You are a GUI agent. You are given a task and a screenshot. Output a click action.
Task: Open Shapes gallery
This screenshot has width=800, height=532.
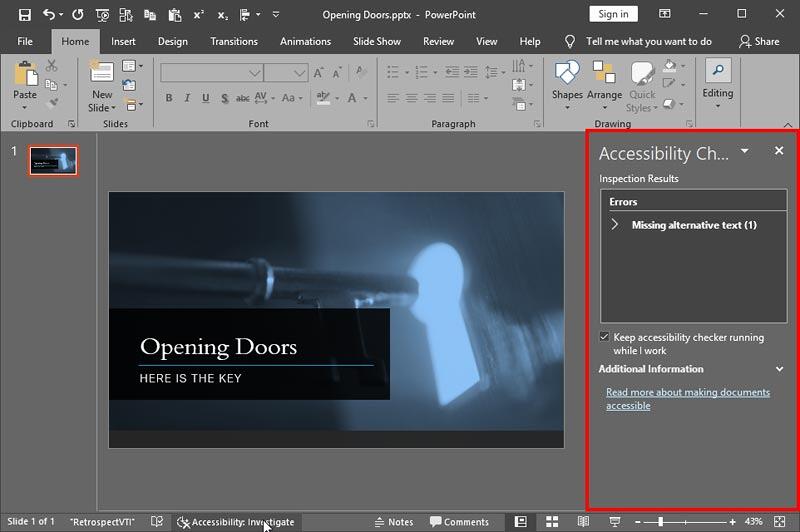coord(567,85)
